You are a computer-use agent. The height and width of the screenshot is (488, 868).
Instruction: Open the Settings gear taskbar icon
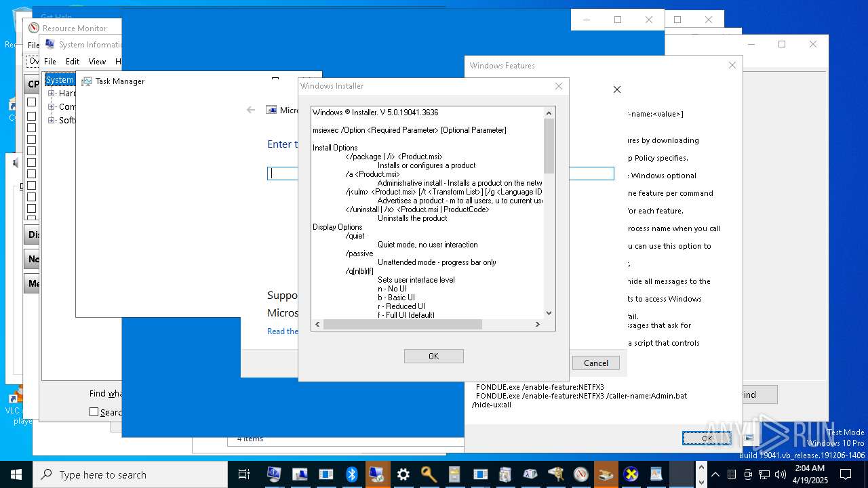pyautogui.click(x=403, y=474)
